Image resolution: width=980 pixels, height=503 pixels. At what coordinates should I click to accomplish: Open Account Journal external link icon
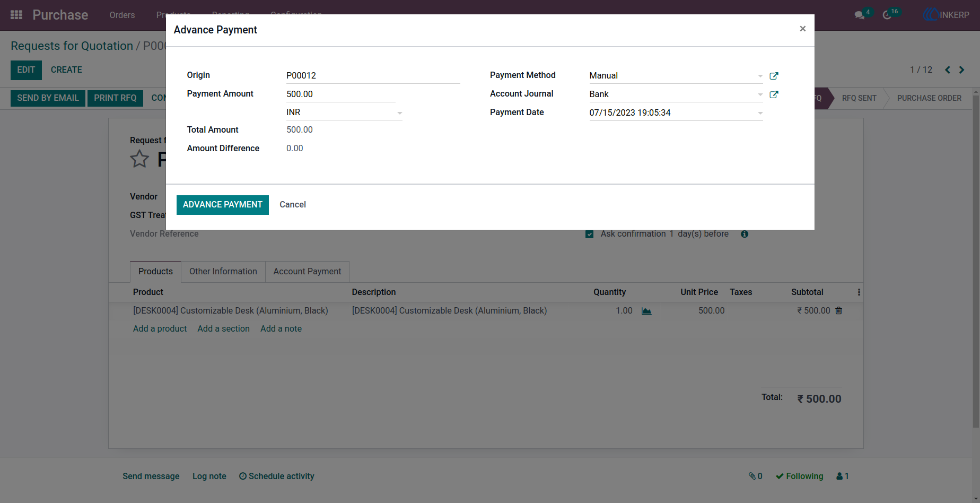pyautogui.click(x=774, y=94)
